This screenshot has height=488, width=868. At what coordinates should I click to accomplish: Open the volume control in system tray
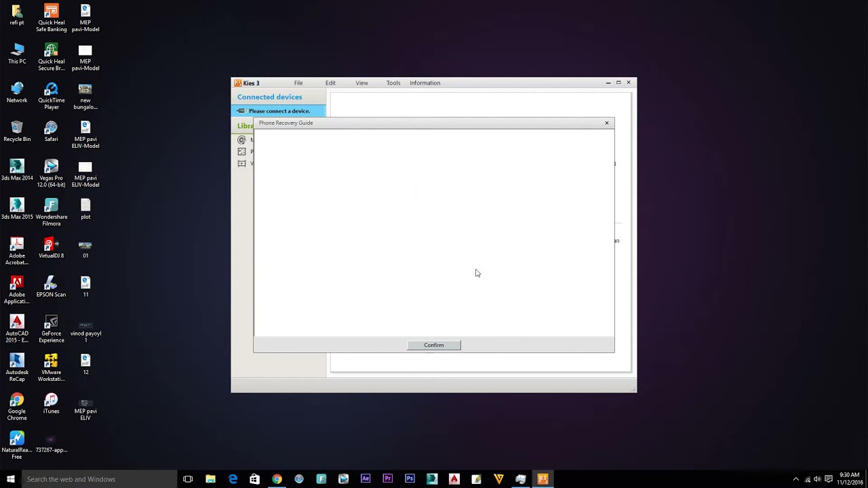point(818,479)
